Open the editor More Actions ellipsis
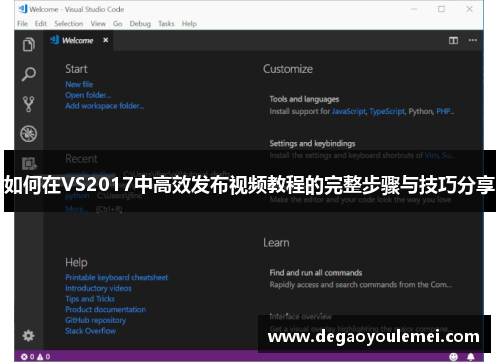This screenshot has height=362, width=500. [473, 40]
